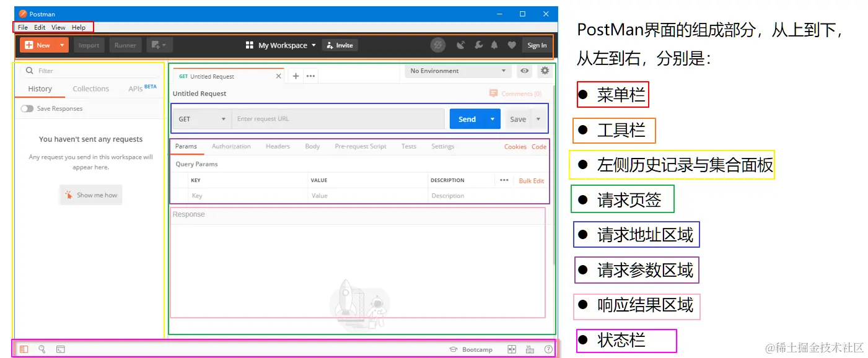Image resolution: width=868 pixels, height=358 pixels.
Task: Expand the New button dropdown arrow
Action: coord(63,45)
